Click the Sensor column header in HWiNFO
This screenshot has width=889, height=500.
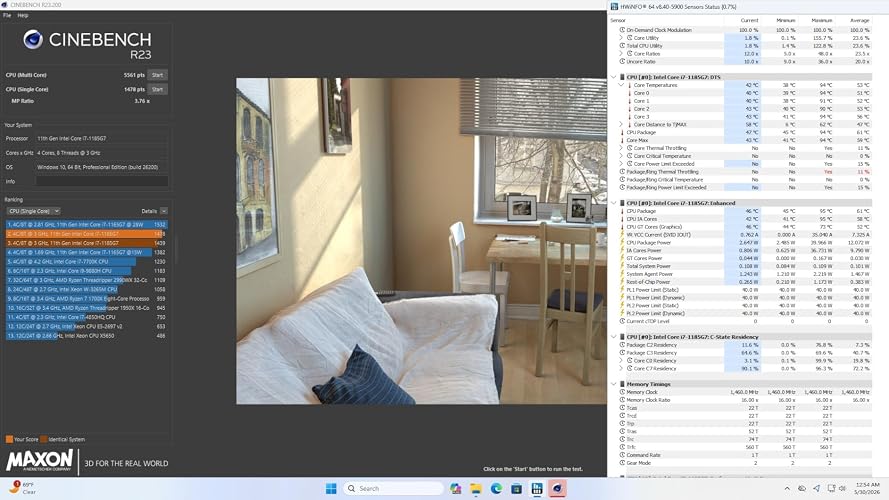(x=619, y=20)
